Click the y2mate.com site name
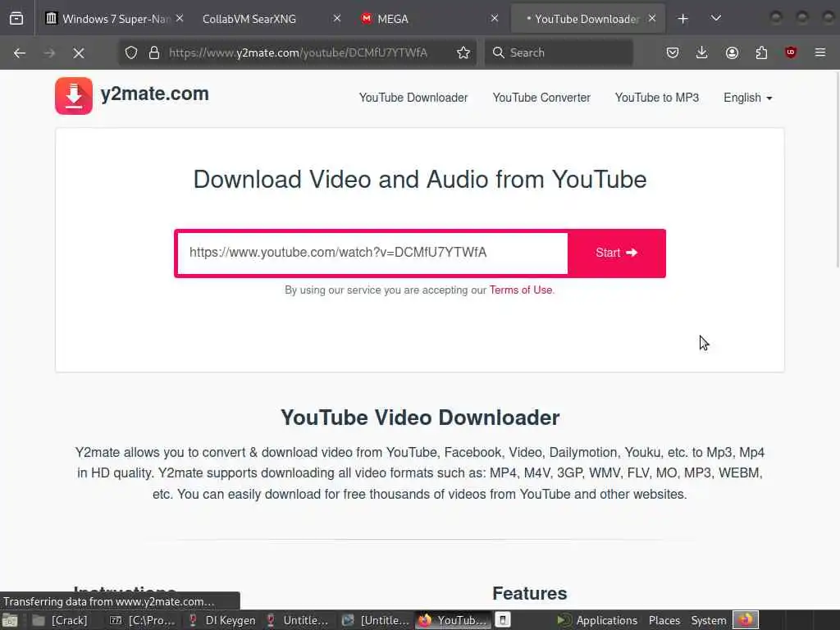Screen dimensions: 840x630 click(x=155, y=94)
